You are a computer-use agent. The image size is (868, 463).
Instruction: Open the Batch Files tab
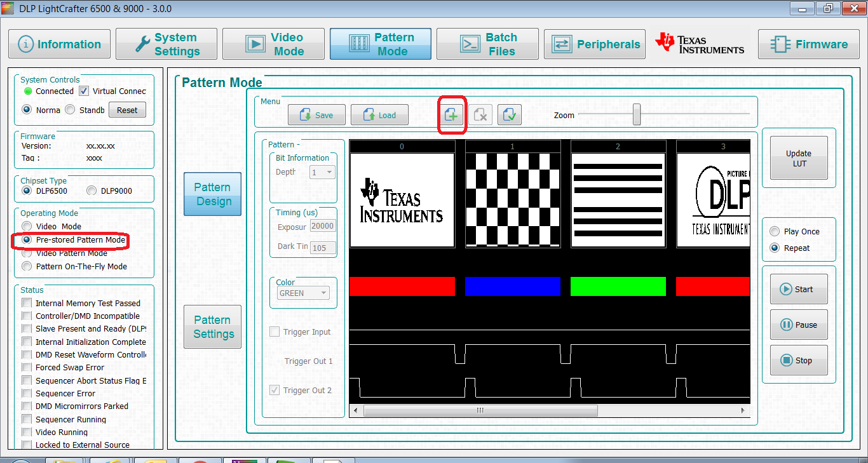(x=487, y=44)
